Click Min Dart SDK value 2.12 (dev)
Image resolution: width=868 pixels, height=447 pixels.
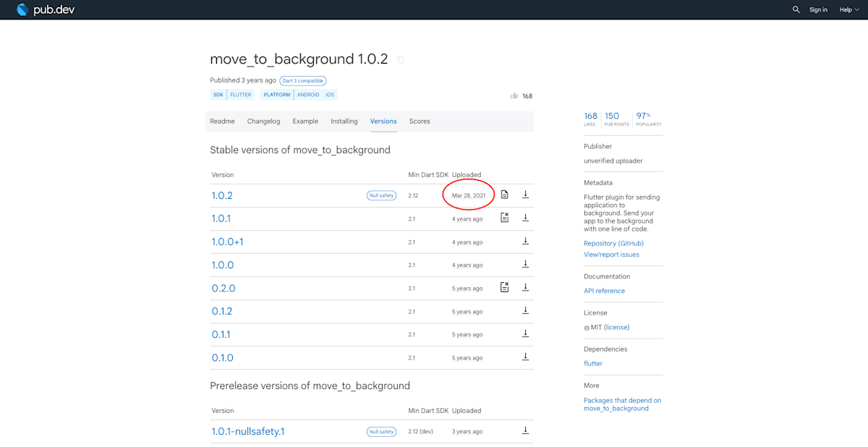[421, 431]
